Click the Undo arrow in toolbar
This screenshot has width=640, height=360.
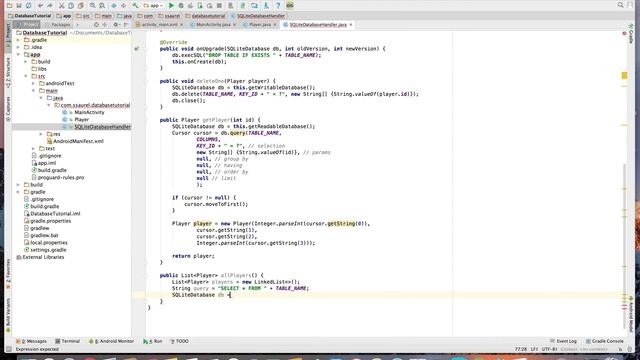(40, 5)
